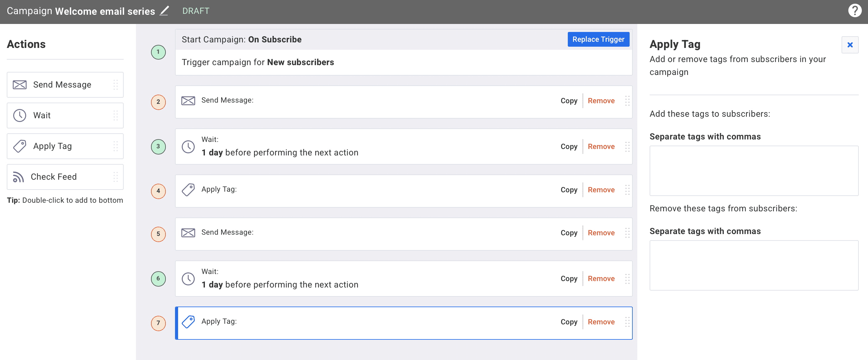Copy step 7 Apply Tag
This screenshot has width=868, height=360.
[x=569, y=322]
